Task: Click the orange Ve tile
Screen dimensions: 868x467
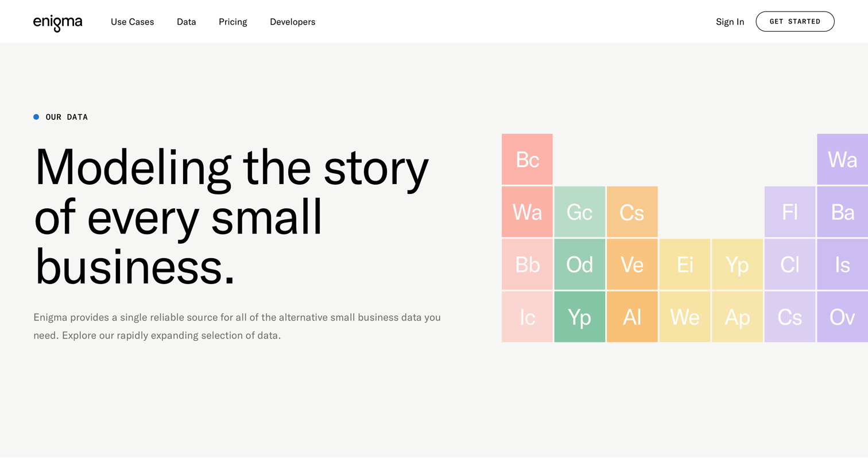Action: (632, 264)
